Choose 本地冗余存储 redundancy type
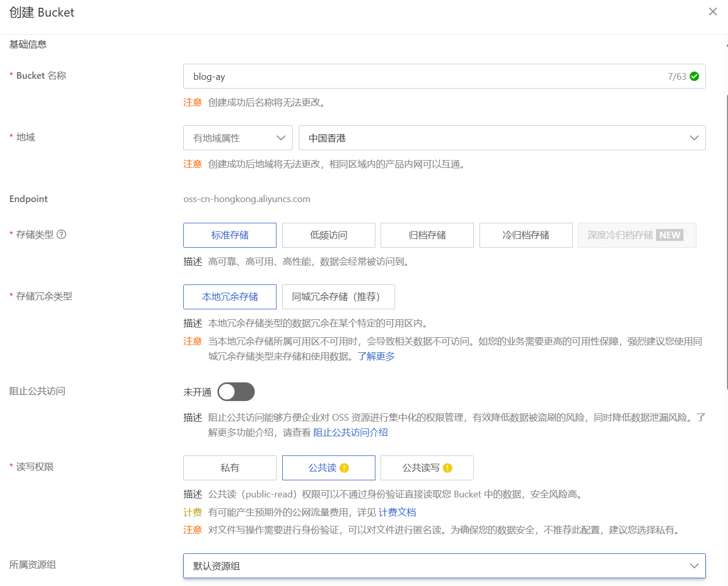The image size is (728, 586). 230,297
